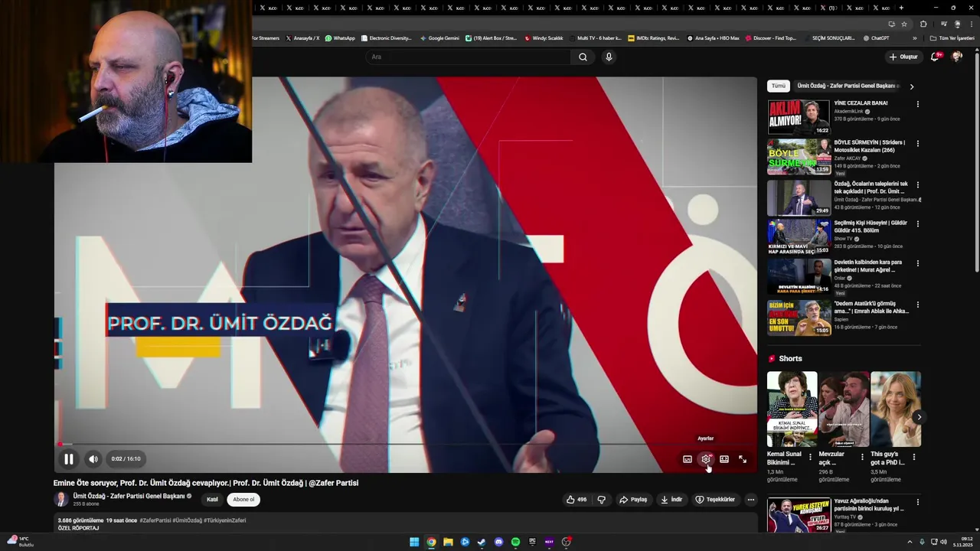Open options menu for YİNE CEZALAR BANA!

click(918, 104)
